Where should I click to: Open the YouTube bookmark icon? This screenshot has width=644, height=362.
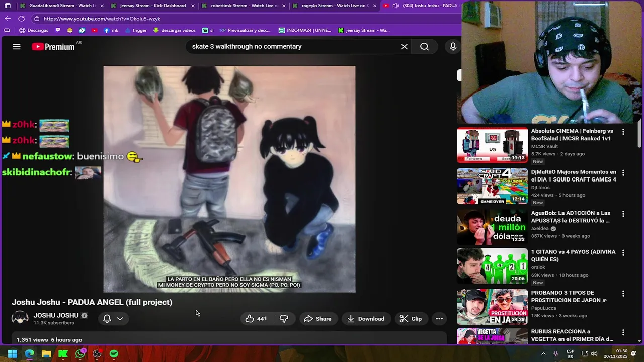tap(94, 30)
